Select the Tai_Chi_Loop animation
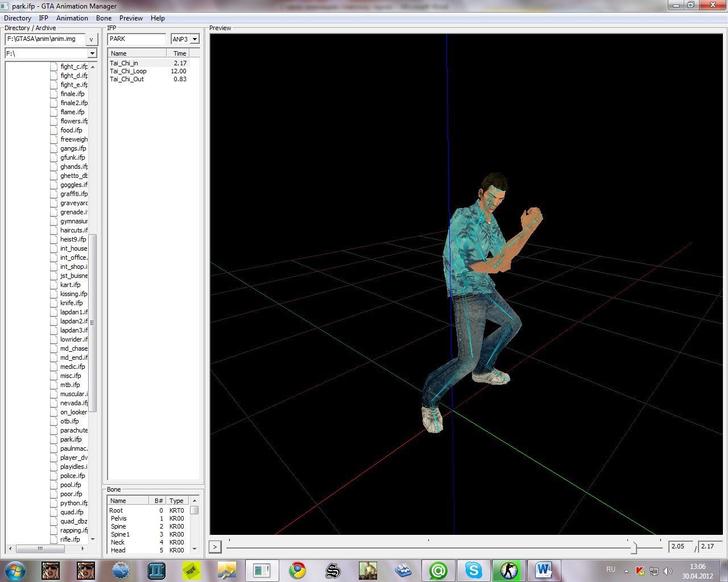Screen dimensions: 728x582 pos(148,71)
